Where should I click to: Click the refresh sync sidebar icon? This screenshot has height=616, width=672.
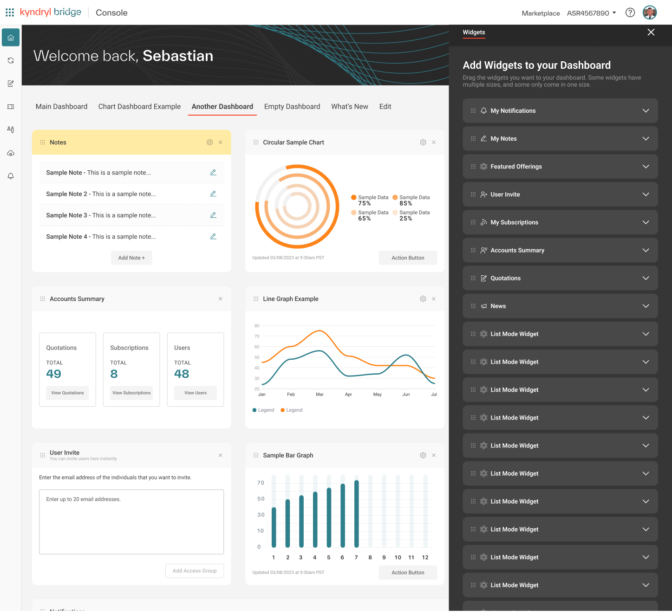tap(11, 60)
